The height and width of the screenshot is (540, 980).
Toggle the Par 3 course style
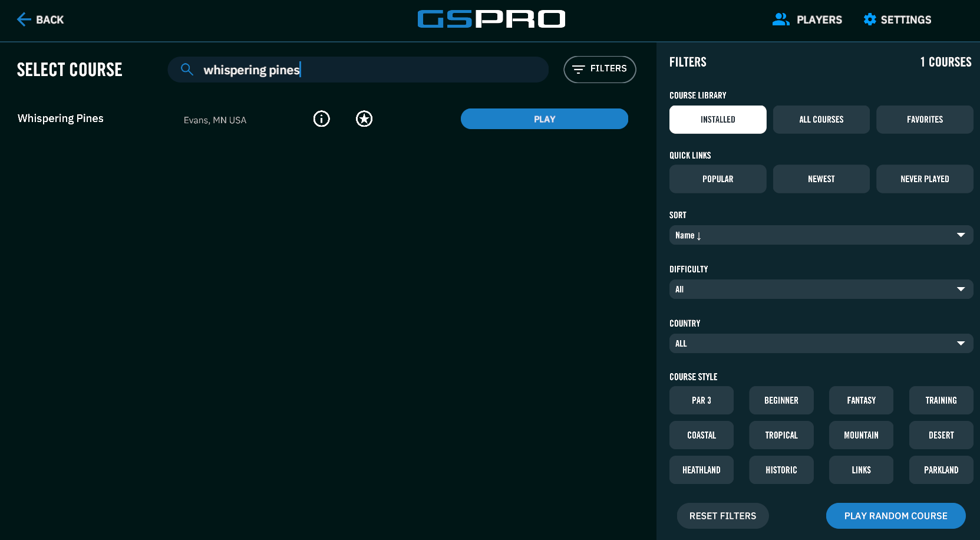701,400
